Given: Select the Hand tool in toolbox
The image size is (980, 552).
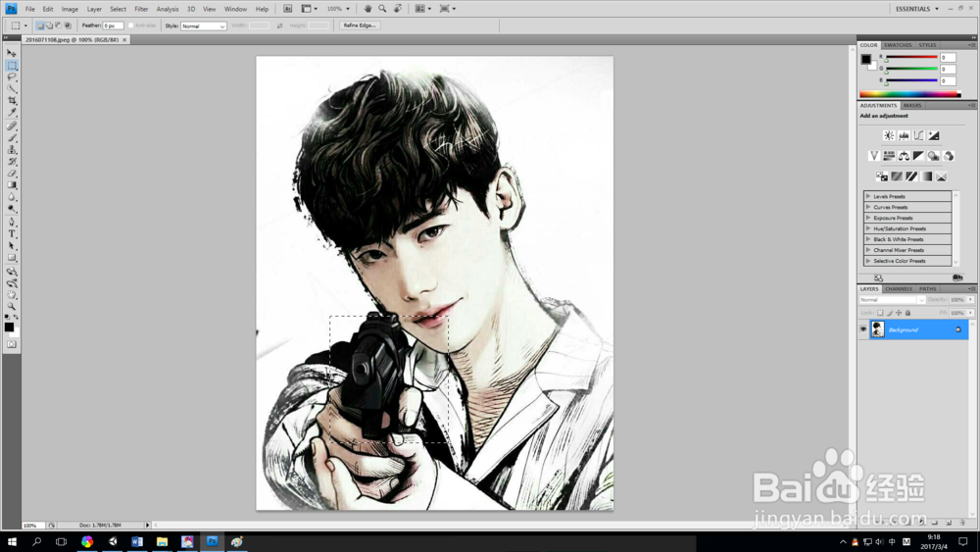Looking at the screenshot, I should (11, 296).
